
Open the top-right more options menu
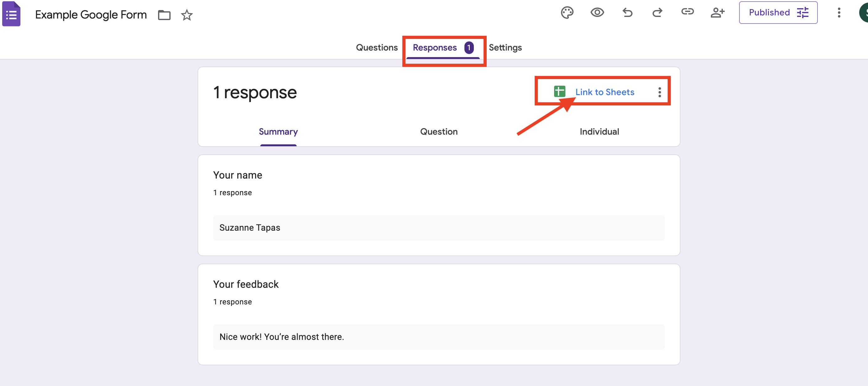tap(839, 13)
